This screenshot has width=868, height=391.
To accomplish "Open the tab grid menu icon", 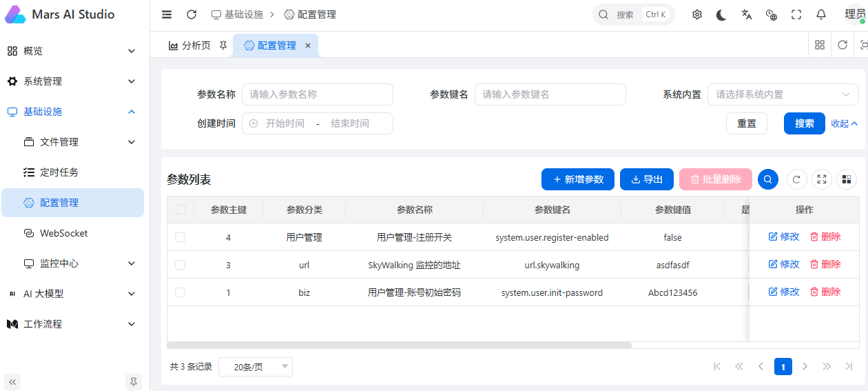I will click(x=820, y=45).
